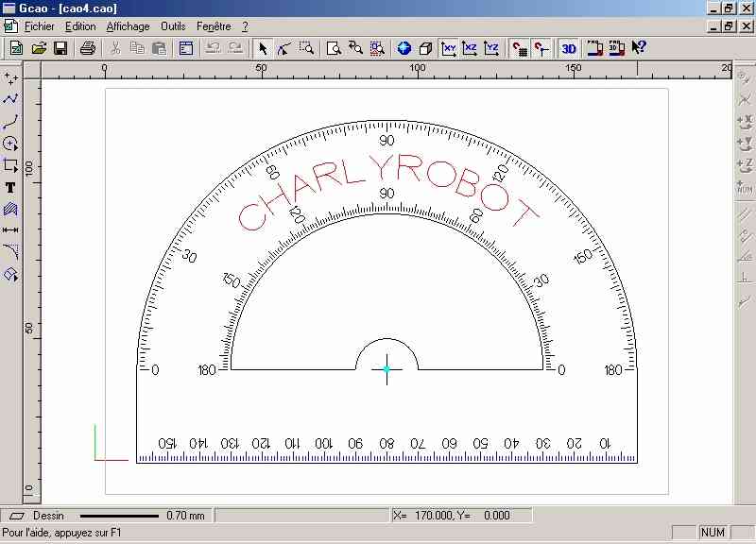Open the Fenêtre menu

(214, 26)
